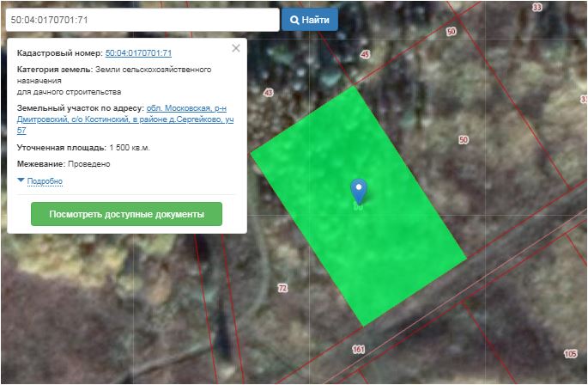The image size is (588, 385).
Task: Select parcel label 45 on map
Action: [x=365, y=55]
